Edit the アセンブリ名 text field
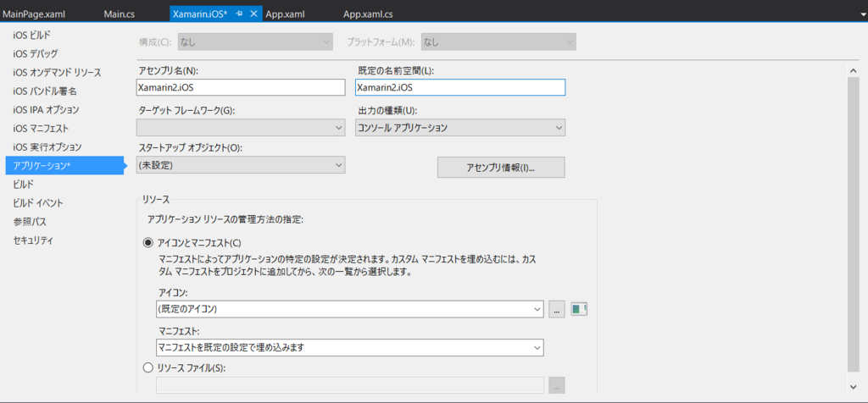 pyautogui.click(x=241, y=87)
